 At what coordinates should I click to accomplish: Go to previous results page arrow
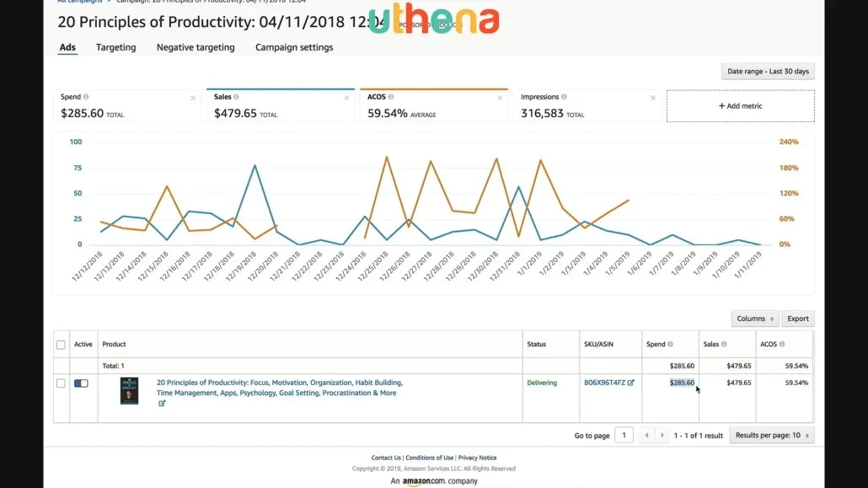pos(646,436)
